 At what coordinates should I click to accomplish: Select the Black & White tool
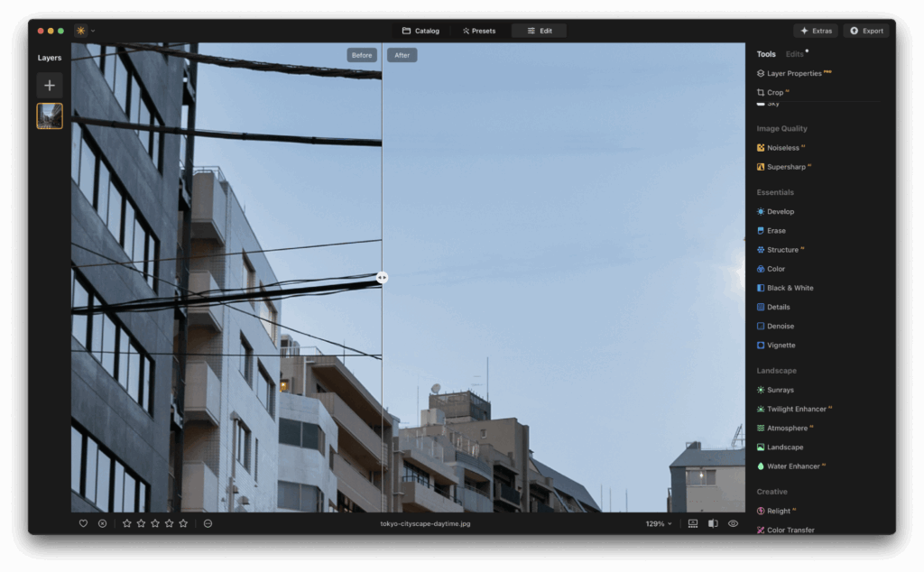(x=789, y=287)
